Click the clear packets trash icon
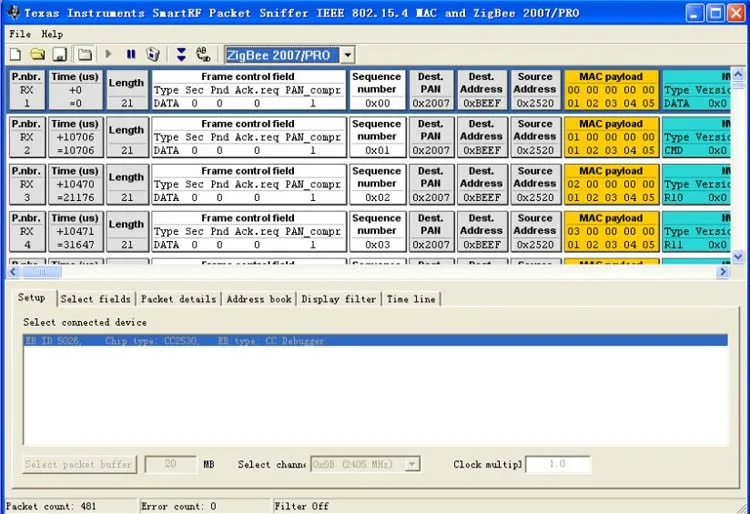 153,54
